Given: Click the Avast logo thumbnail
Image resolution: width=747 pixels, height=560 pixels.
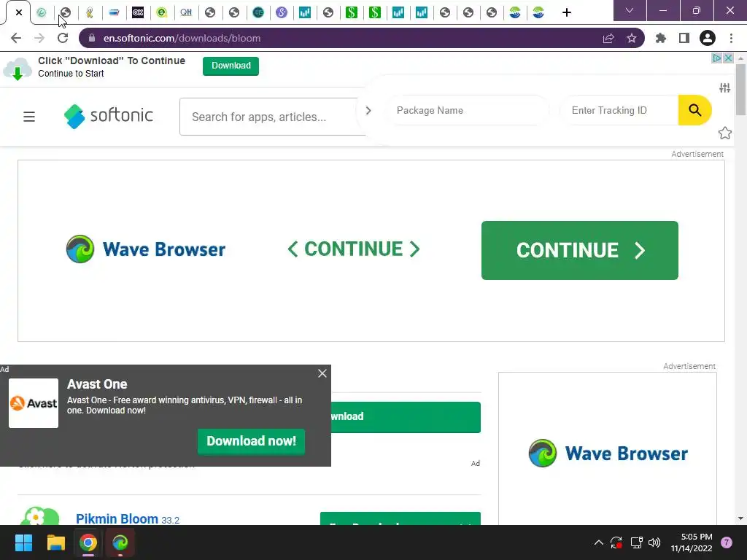Looking at the screenshot, I should click(x=34, y=403).
